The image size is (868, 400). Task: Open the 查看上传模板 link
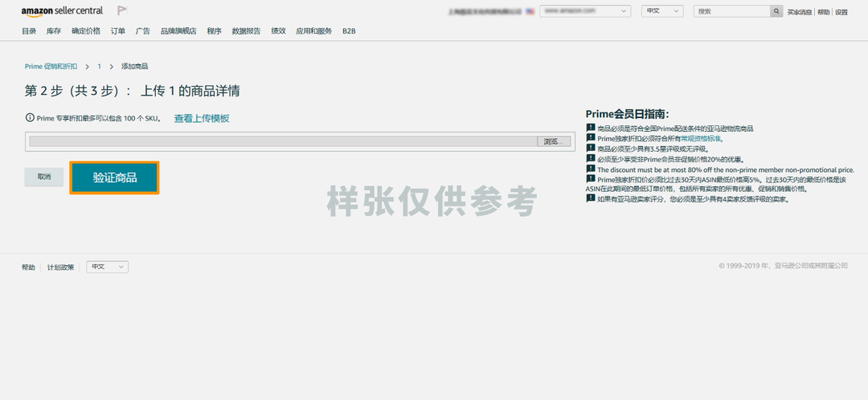[202, 118]
